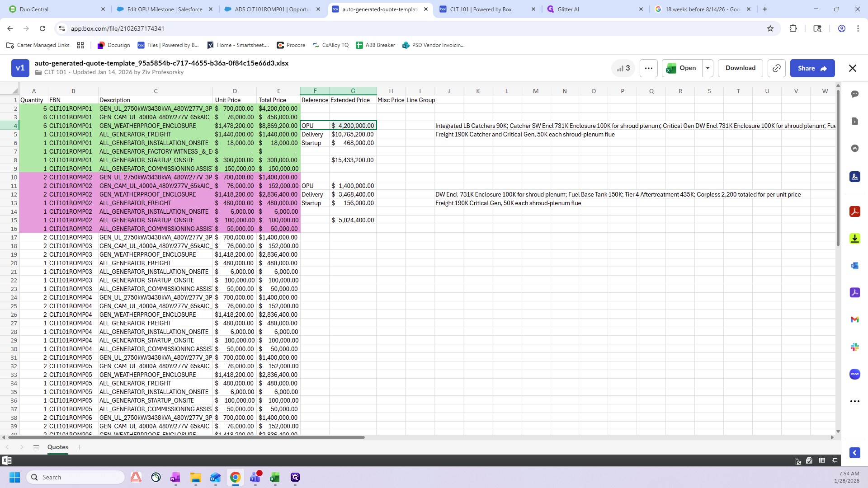Viewport: 868px width, 488px height.
Task: Open the three-dot more options menu
Action: coord(648,68)
